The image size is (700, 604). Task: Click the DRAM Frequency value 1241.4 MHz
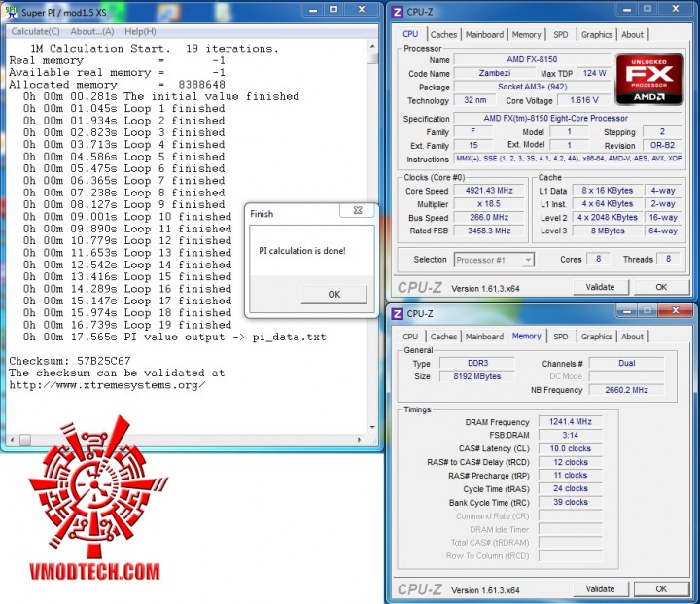[x=570, y=422]
